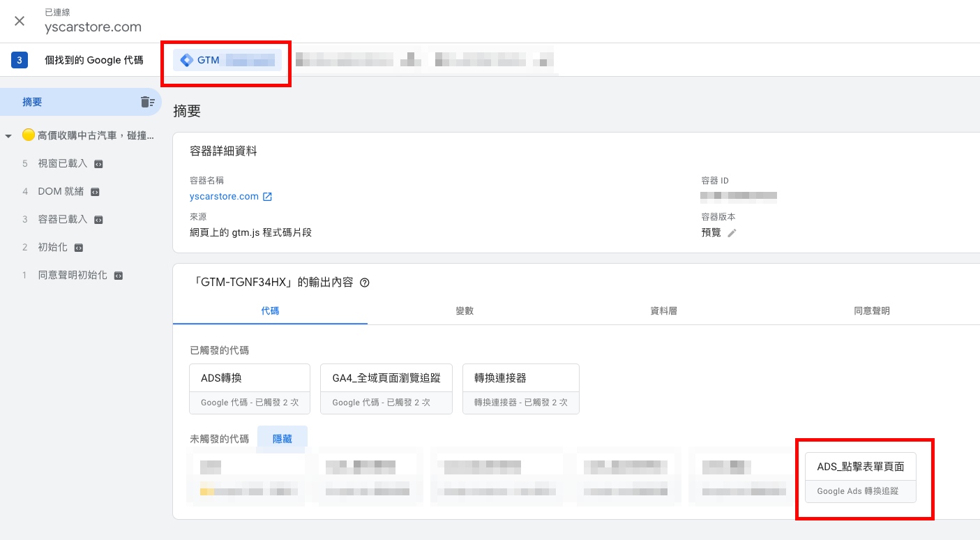Open the ADS轉換 fired tag card
This screenshot has width=980, height=540.
(x=250, y=389)
